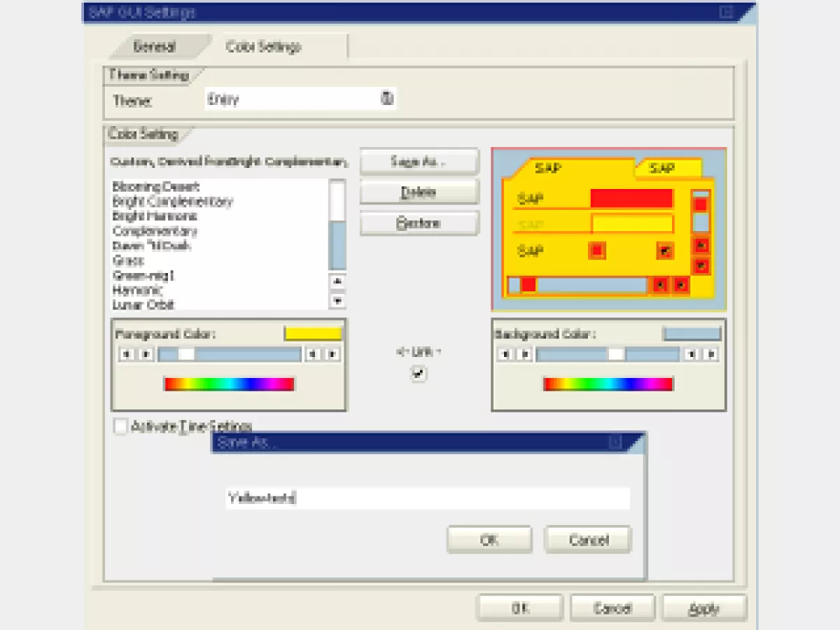840x630 pixels.
Task: Click Cancel in the Save As dialog
Action: point(588,540)
